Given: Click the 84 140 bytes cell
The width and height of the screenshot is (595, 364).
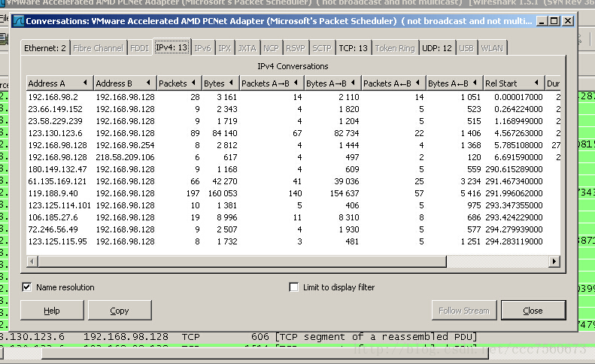Looking at the screenshot, I should coord(225,133).
